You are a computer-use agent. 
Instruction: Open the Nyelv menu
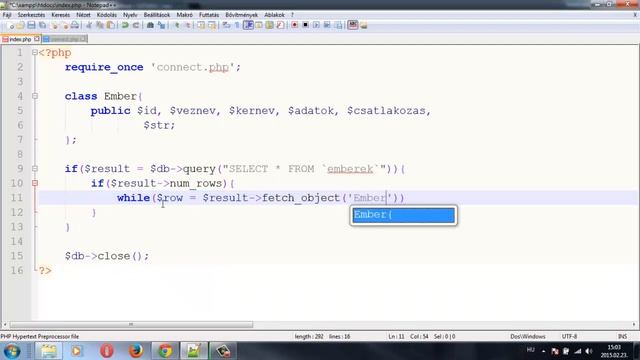coord(130,15)
